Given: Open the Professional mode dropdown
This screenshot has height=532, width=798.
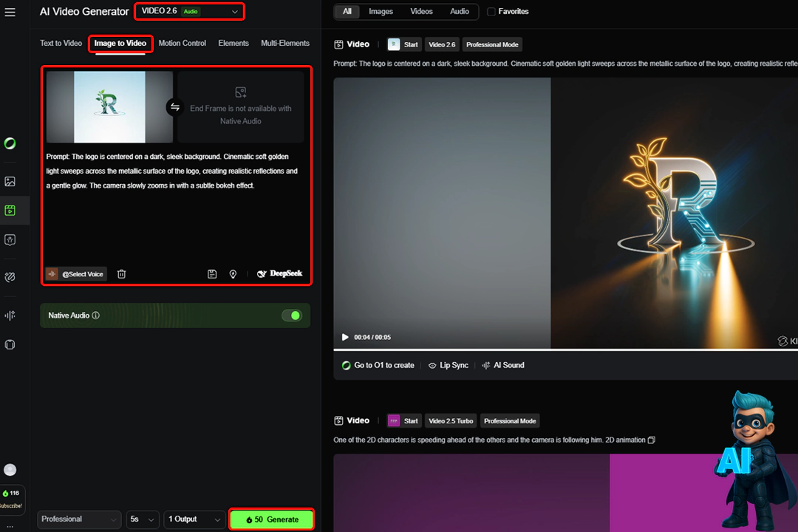Looking at the screenshot, I should point(80,519).
